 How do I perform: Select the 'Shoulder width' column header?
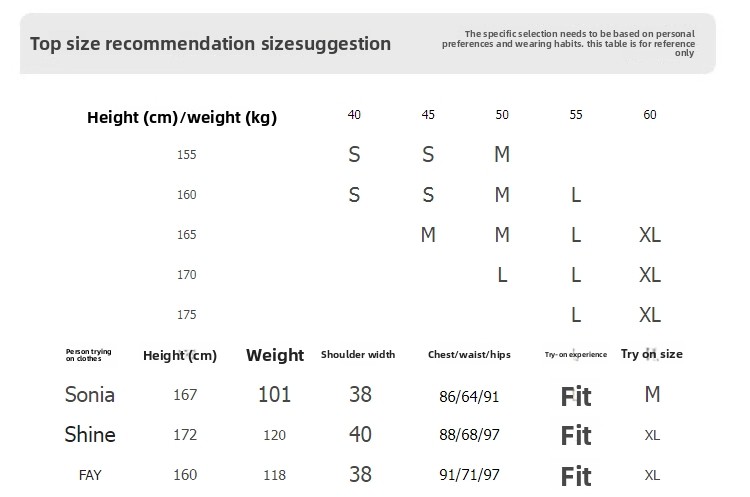(x=358, y=355)
